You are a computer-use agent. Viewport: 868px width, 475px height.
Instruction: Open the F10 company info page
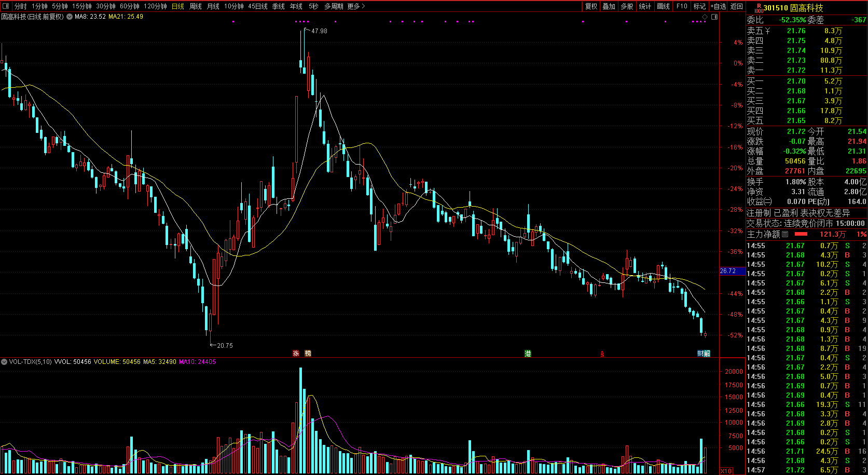pos(682,6)
